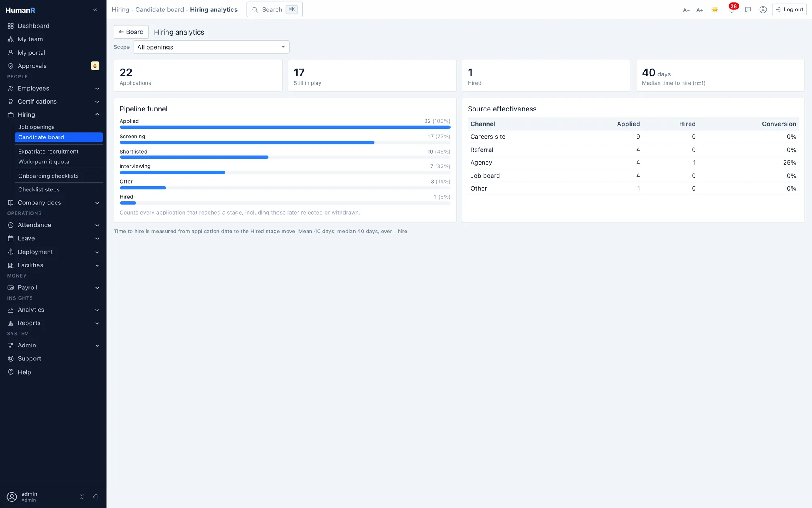Click the Support lifebuoy icon
This screenshot has height=508, width=812.
tap(11, 359)
